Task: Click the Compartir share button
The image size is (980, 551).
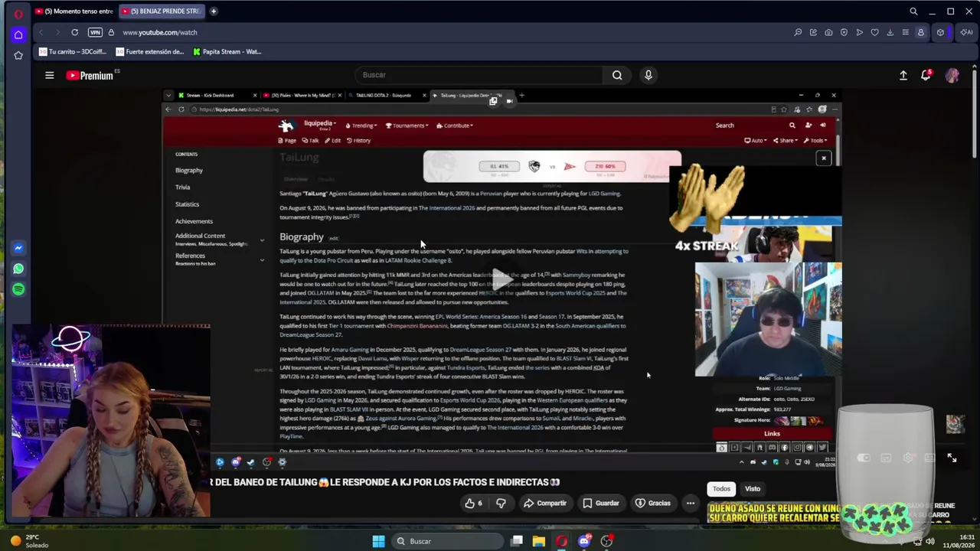Action: [545, 503]
